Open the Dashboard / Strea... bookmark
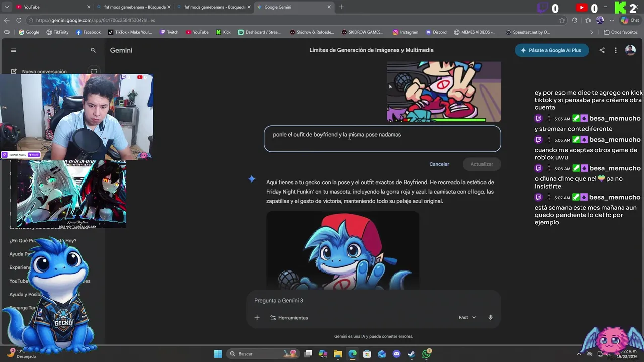Viewport: 644px width, 362px height. (x=260, y=32)
